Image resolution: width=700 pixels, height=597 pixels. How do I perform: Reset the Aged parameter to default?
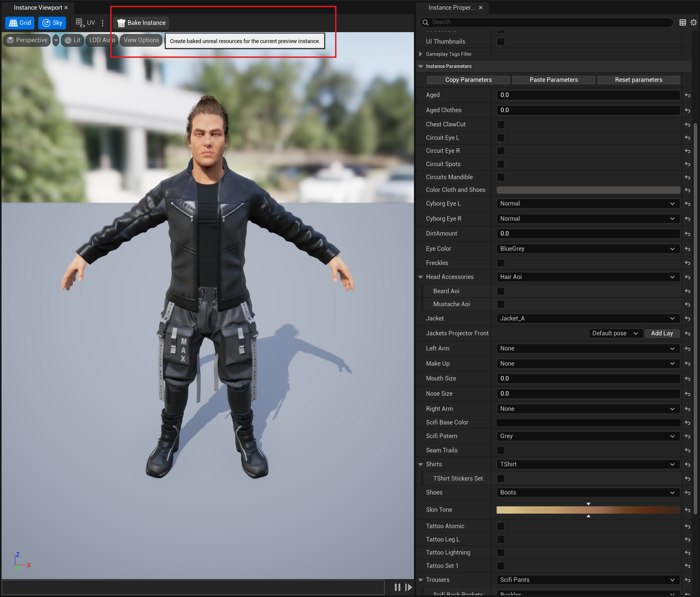[x=688, y=95]
